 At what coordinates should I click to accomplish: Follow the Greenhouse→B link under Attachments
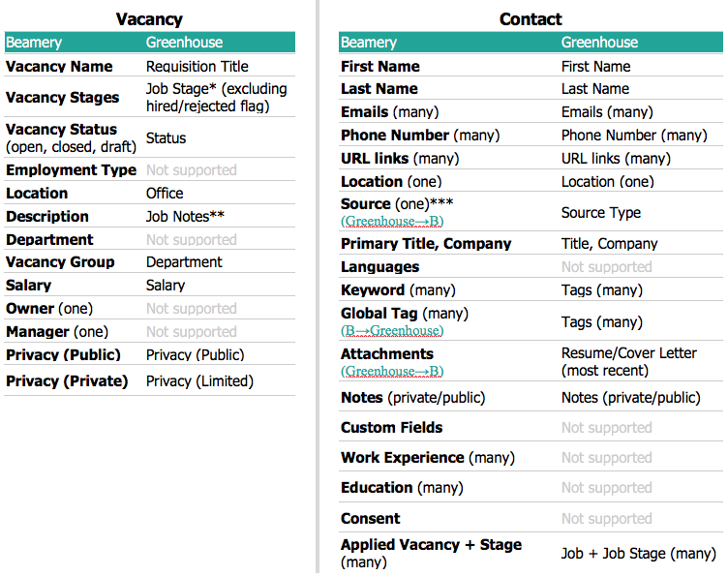(392, 371)
